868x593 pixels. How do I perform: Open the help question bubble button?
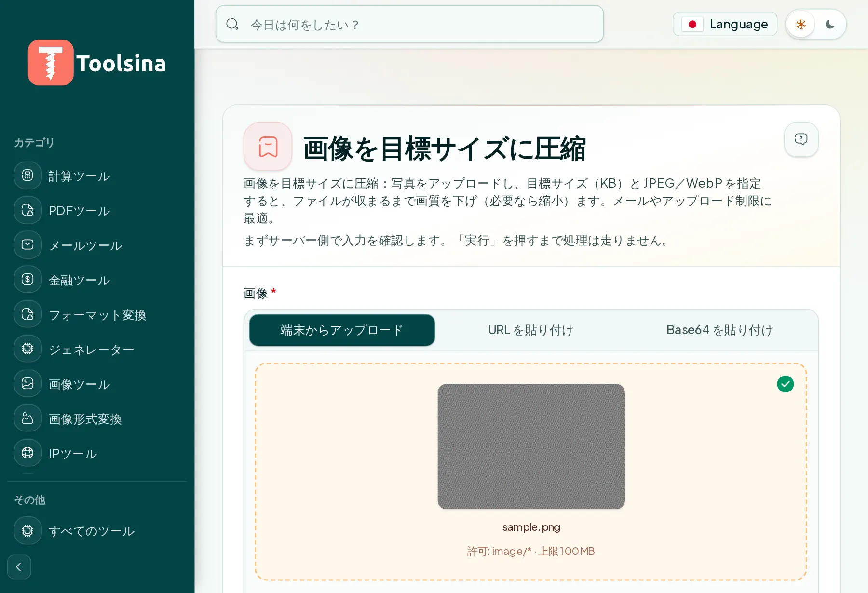801,139
